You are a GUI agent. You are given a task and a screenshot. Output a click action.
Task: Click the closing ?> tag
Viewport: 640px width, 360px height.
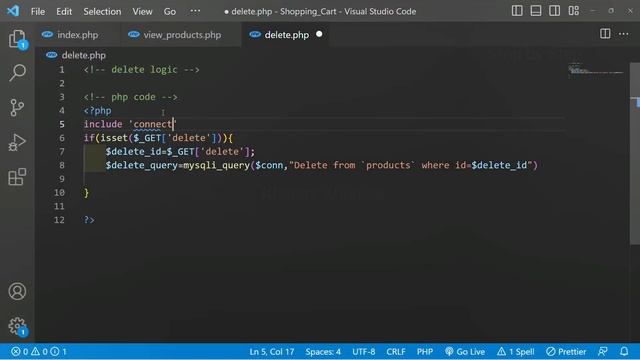(89, 220)
